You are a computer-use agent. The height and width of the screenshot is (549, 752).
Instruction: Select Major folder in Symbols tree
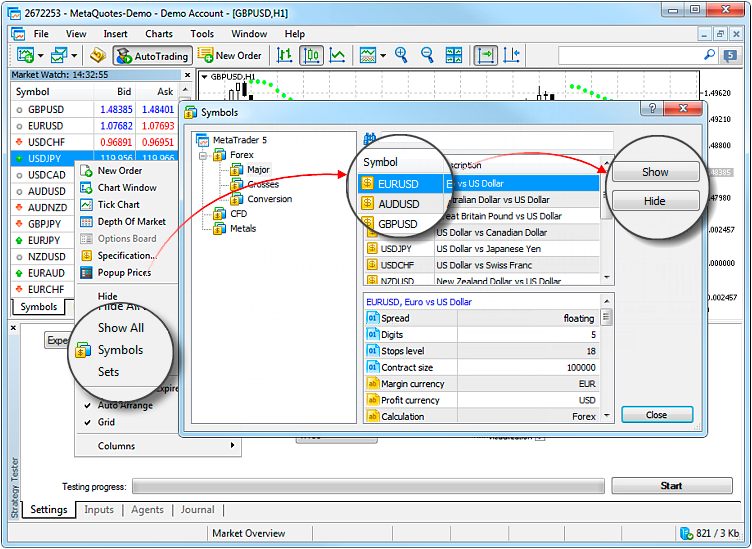point(258,170)
